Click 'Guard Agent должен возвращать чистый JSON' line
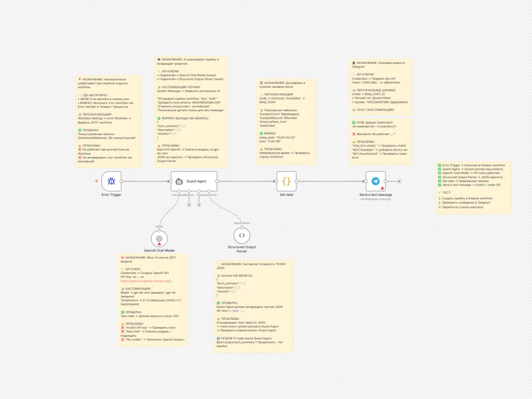Screen dimensions: 532x399 250,307
